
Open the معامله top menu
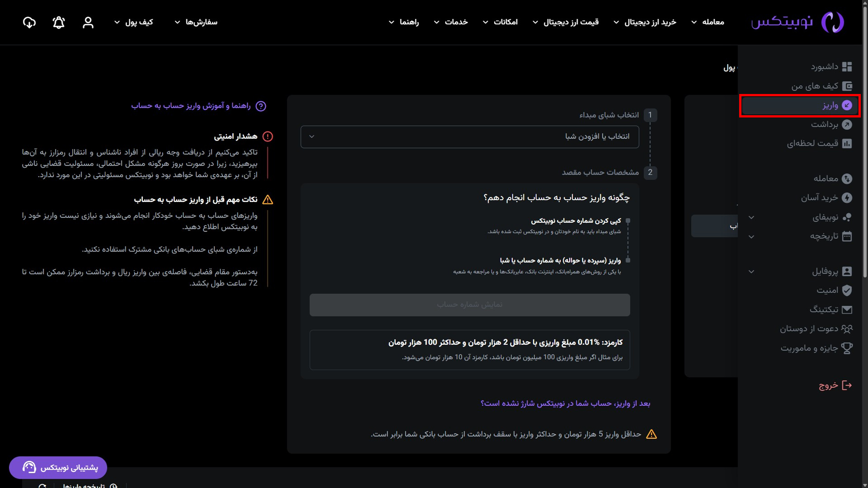tap(708, 22)
